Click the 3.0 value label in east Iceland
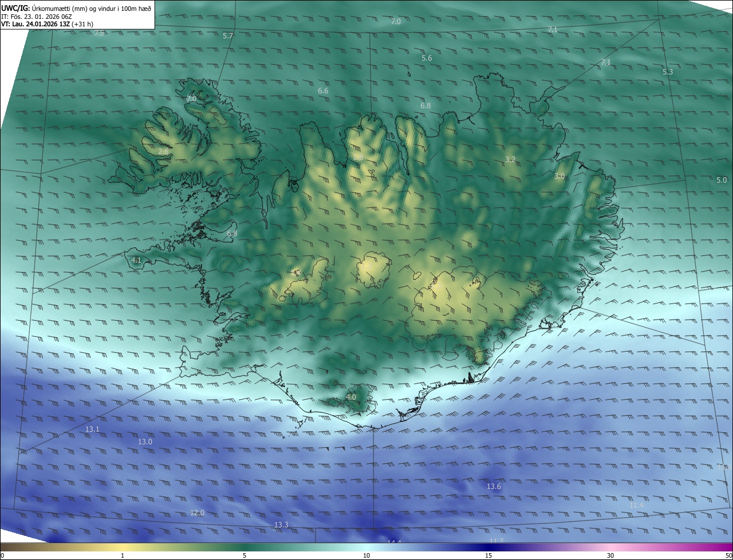The height and width of the screenshot is (560, 733). (x=559, y=176)
